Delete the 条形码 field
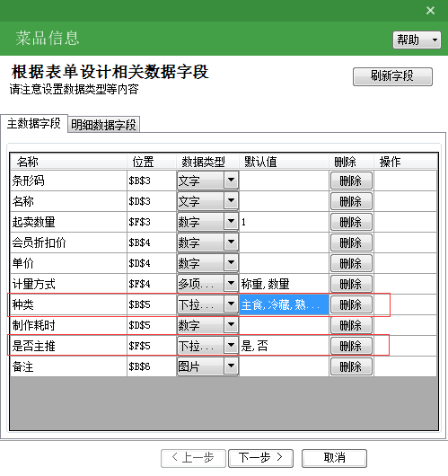Viewport: 448px width, 476px height. 351,181
